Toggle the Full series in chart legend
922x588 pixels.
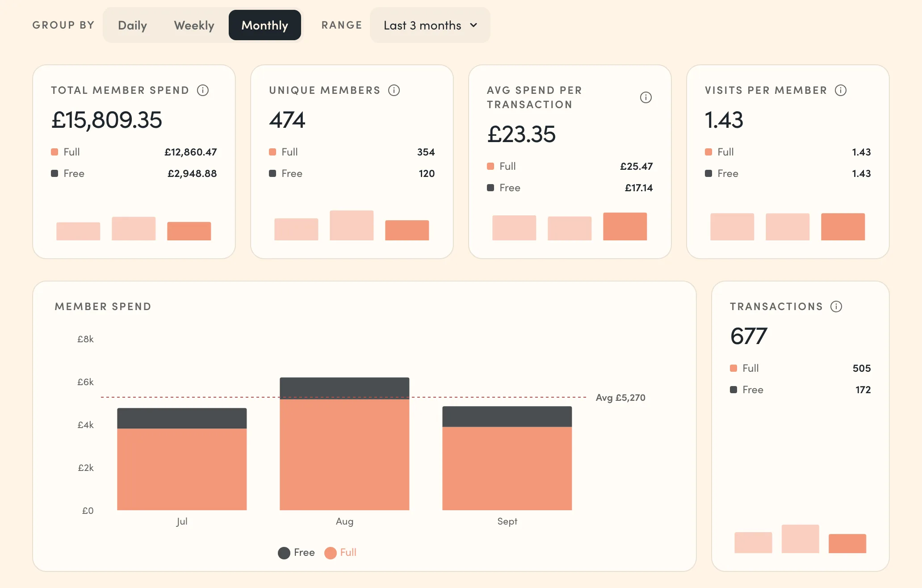pyautogui.click(x=340, y=553)
